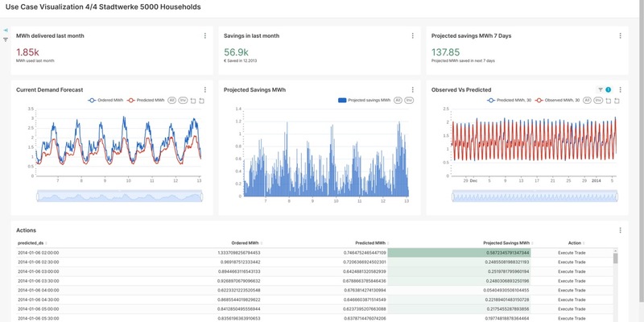The height and width of the screenshot is (322, 644).
Task: Reset zoom on the Current Demand Forecast chart
Action: pos(201,101)
